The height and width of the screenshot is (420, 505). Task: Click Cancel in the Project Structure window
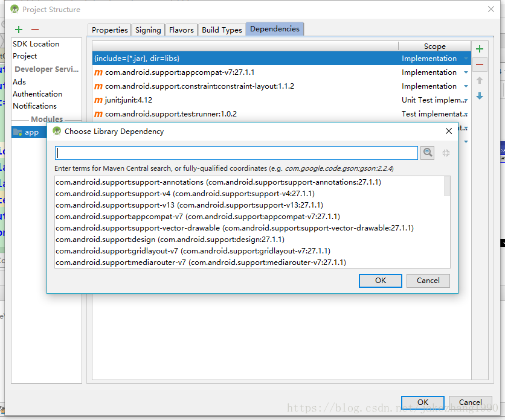[x=470, y=402]
